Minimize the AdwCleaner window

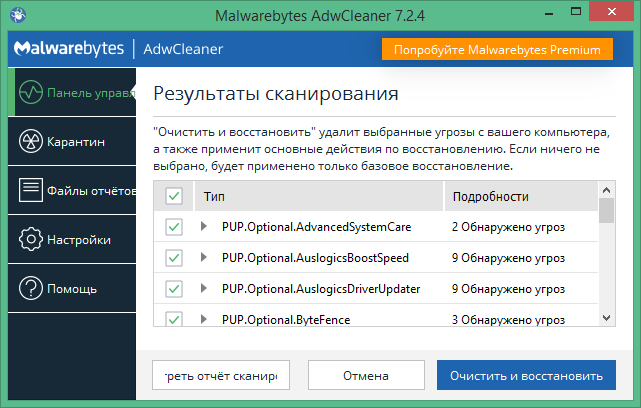(549, 12)
